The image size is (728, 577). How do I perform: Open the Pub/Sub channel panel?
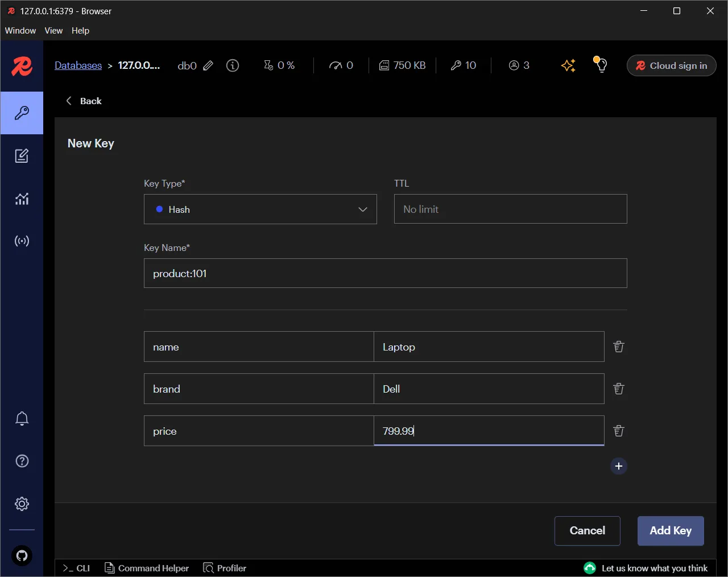[x=22, y=240]
